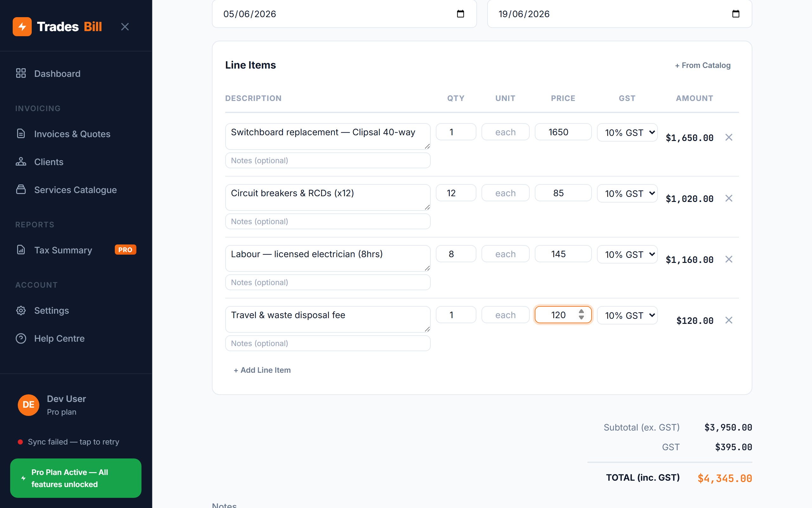This screenshot has width=812, height=508.
Task: Click Notes field under Circuit breakers
Action: [x=328, y=221]
